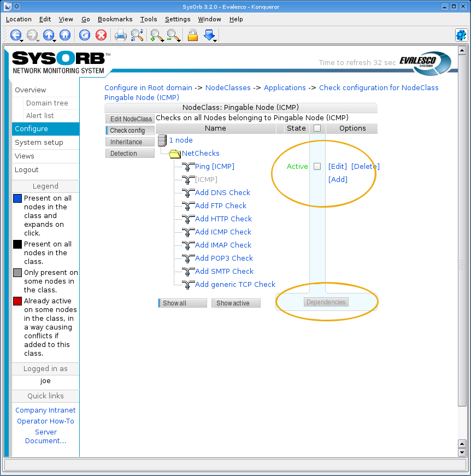471x476 pixels.
Task: Open the Bookmarks menu
Action: tap(115, 19)
